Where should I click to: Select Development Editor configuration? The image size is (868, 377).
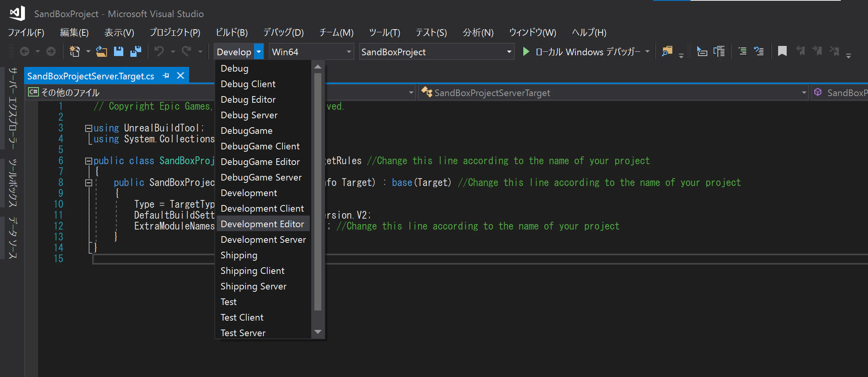pos(263,224)
